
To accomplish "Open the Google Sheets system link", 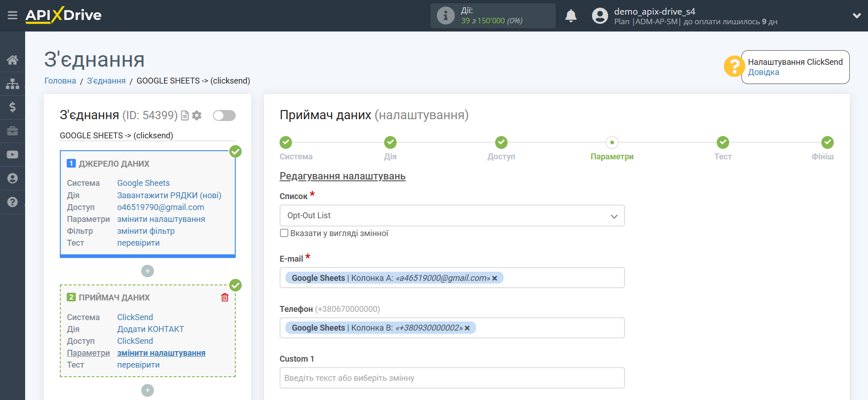I will click(143, 183).
